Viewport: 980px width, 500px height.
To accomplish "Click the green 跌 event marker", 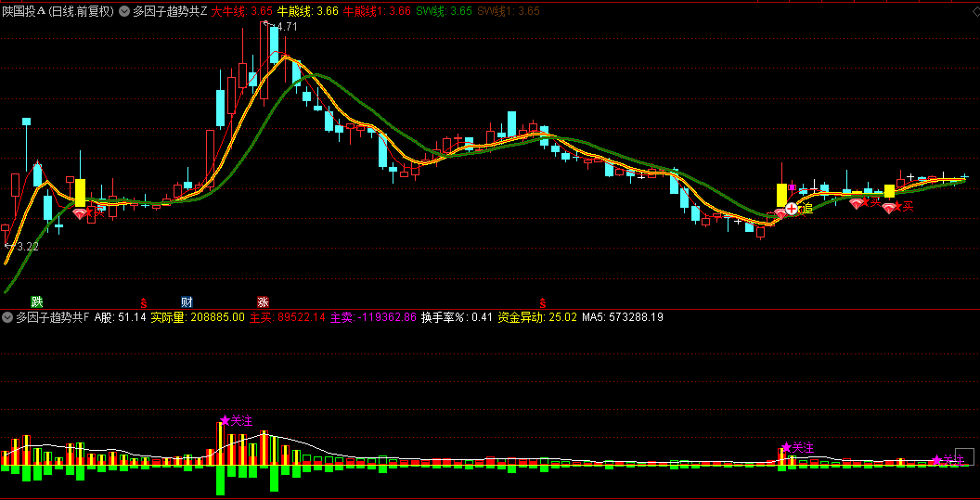I will point(37,302).
